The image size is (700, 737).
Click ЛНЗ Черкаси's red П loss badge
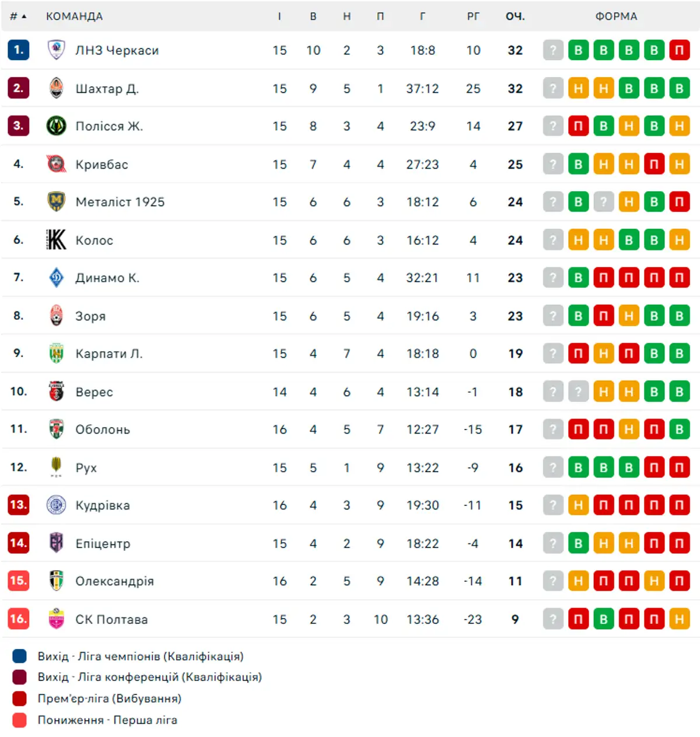coord(680,50)
